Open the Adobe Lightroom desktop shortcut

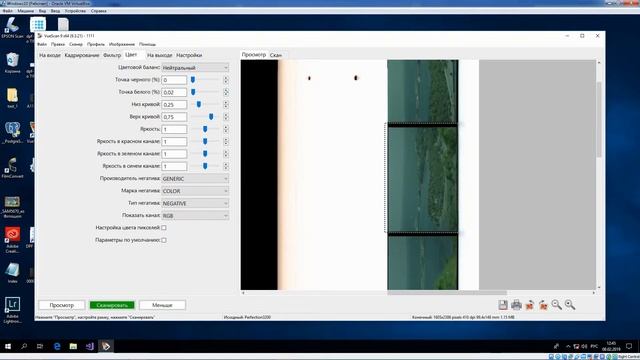(12, 310)
